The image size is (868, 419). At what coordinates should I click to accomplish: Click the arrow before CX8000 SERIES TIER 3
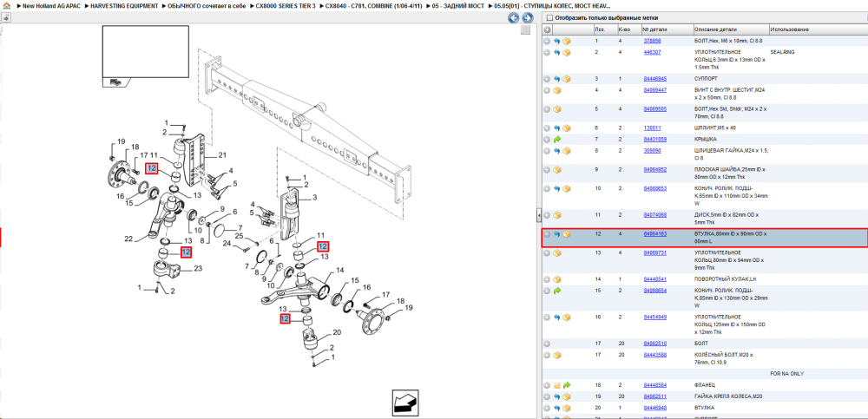tap(252, 5)
